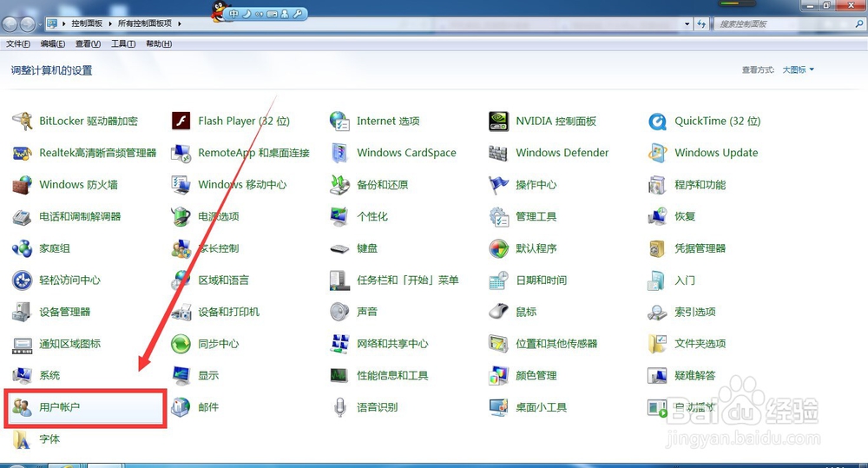Open the 家庭组 icon
868x468 pixels.
[x=23, y=248]
